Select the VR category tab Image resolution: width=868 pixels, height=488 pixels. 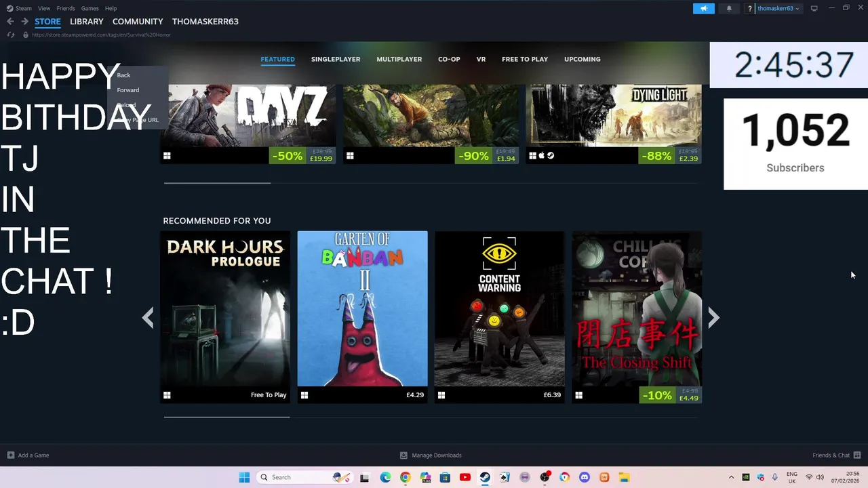tap(481, 59)
